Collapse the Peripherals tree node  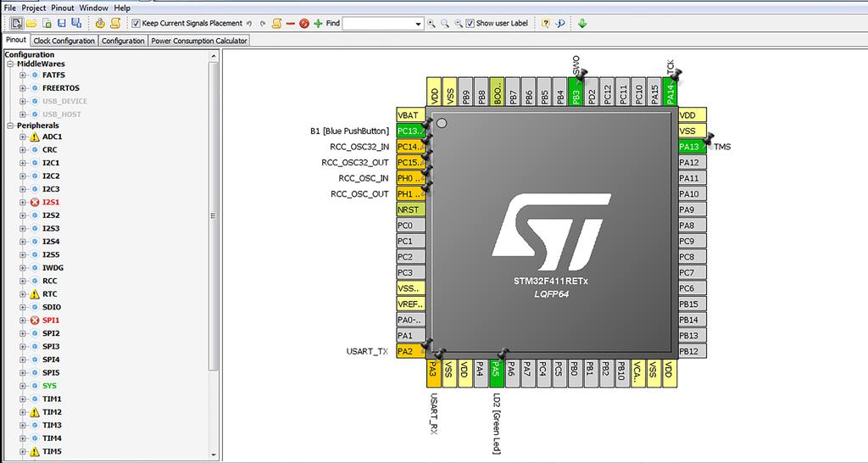(x=10, y=126)
